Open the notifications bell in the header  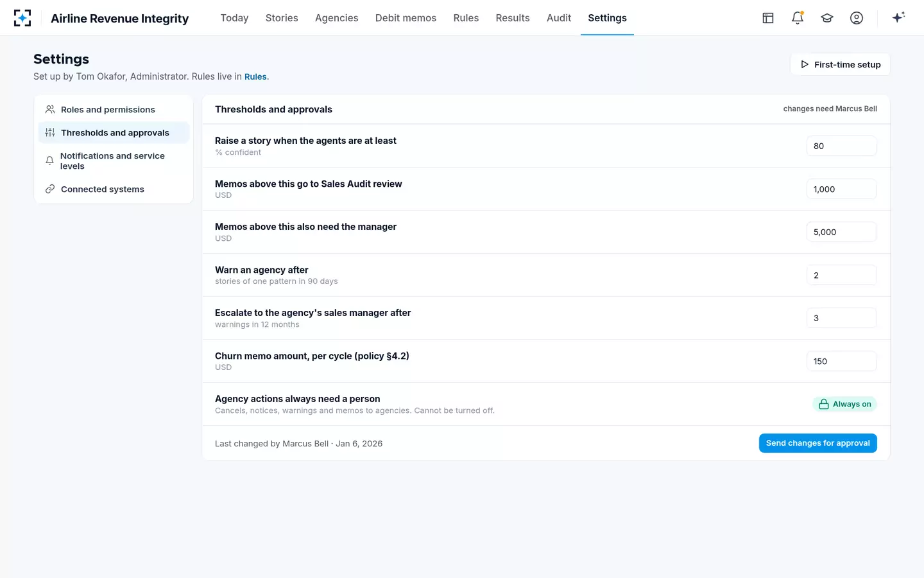(x=798, y=18)
